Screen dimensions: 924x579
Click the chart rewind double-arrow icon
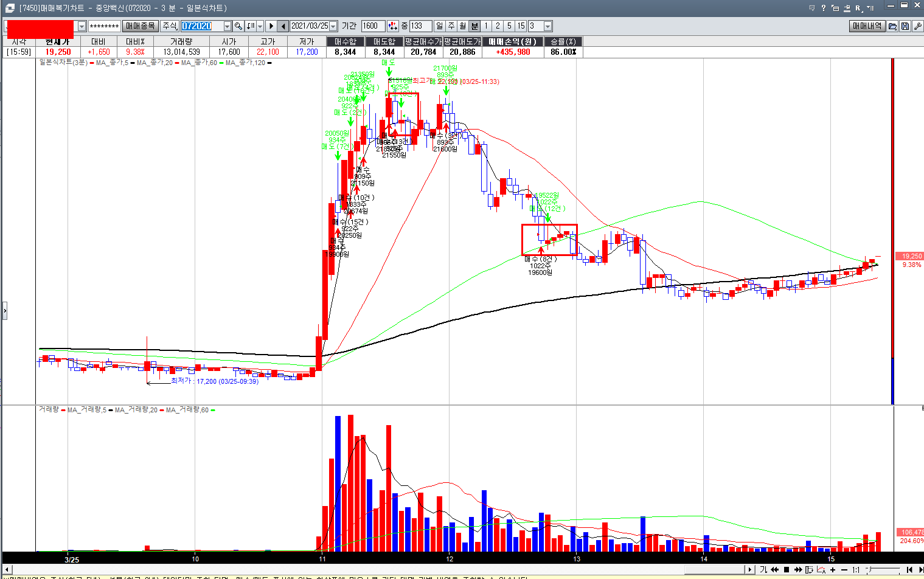point(774,570)
